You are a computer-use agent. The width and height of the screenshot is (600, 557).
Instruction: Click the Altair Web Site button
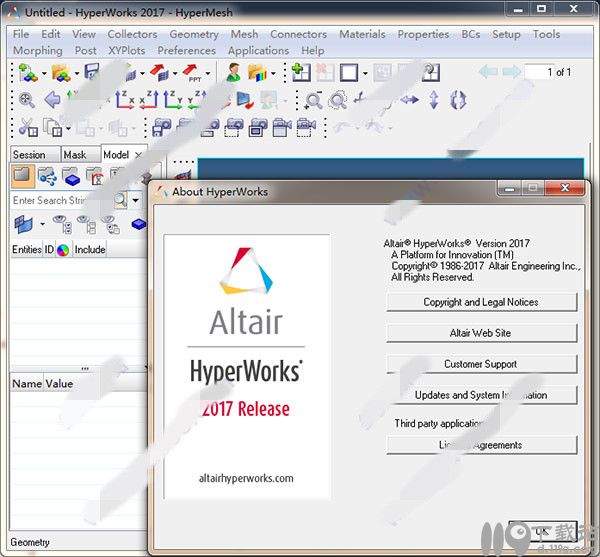(481, 333)
